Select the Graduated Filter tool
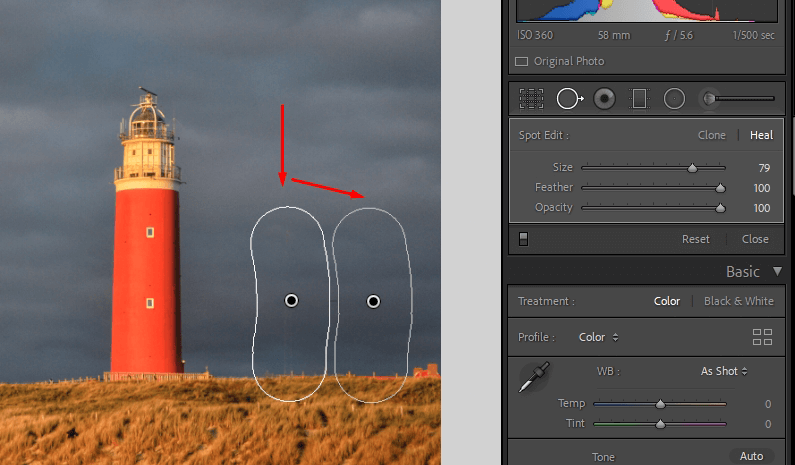Screen dimensions: 795x465 (x=638, y=98)
